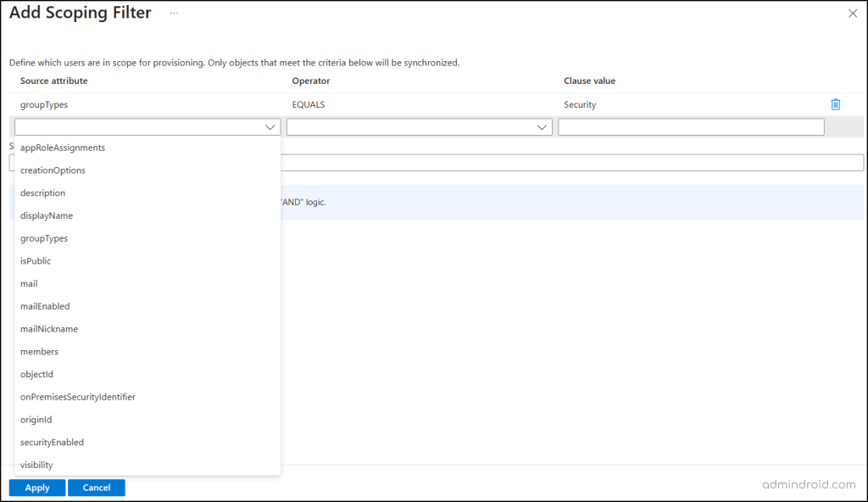The height and width of the screenshot is (502, 868).
Task: Pick description from the attribute options
Action: (42, 192)
